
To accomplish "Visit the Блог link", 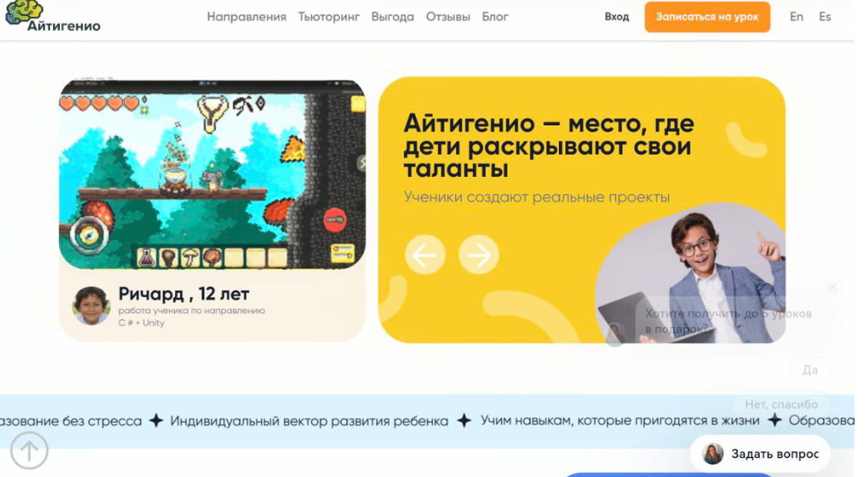I will click(495, 17).
